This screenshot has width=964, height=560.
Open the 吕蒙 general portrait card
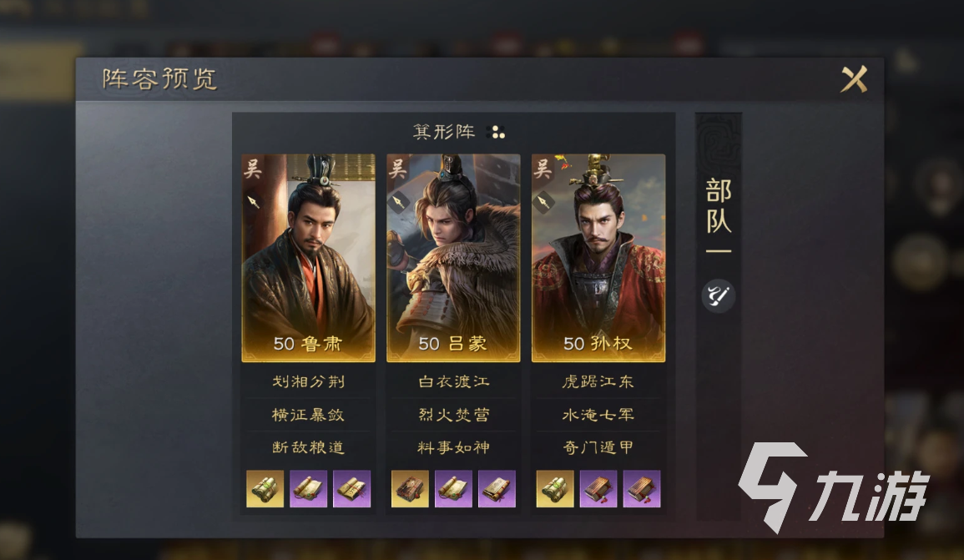click(x=453, y=258)
